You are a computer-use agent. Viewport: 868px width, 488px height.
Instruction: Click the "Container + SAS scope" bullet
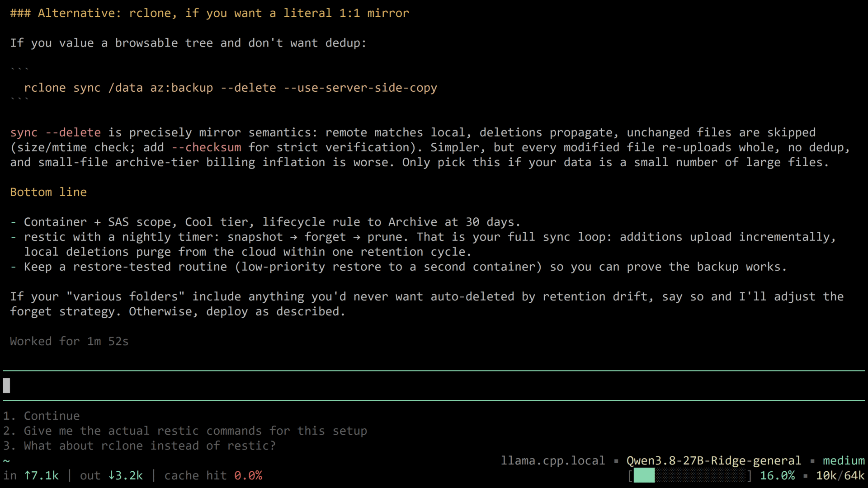(265, 222)
